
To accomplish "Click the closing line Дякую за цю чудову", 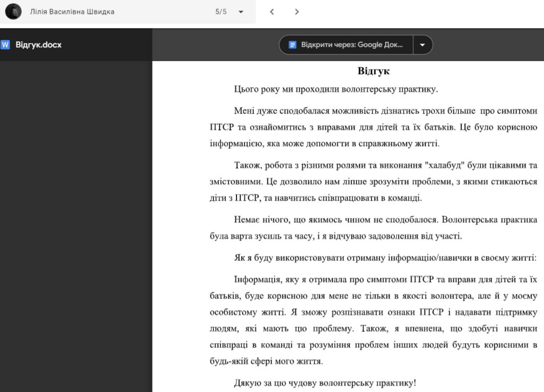I will tap(325, 382).
